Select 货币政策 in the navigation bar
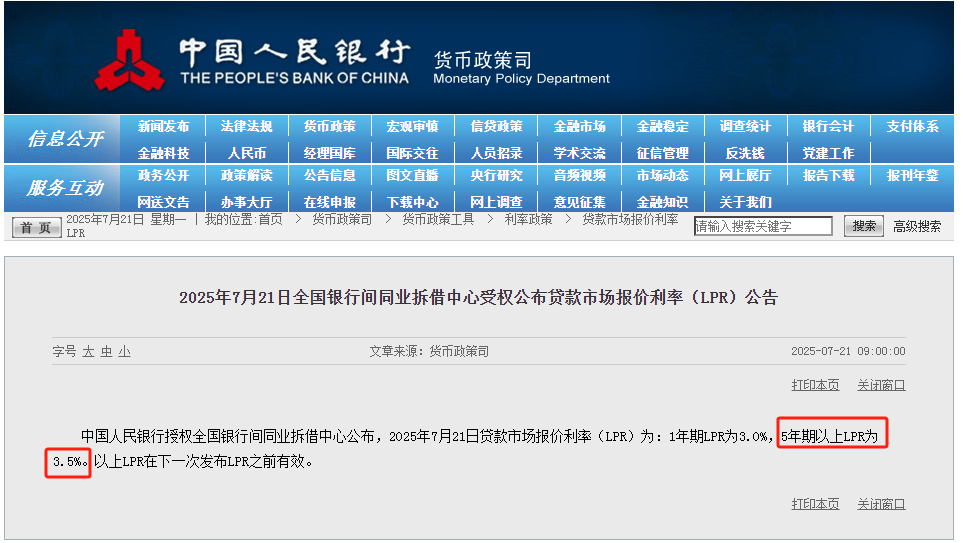Image resolution: width=963 pixels, height=543 pixels. point(330,127)
